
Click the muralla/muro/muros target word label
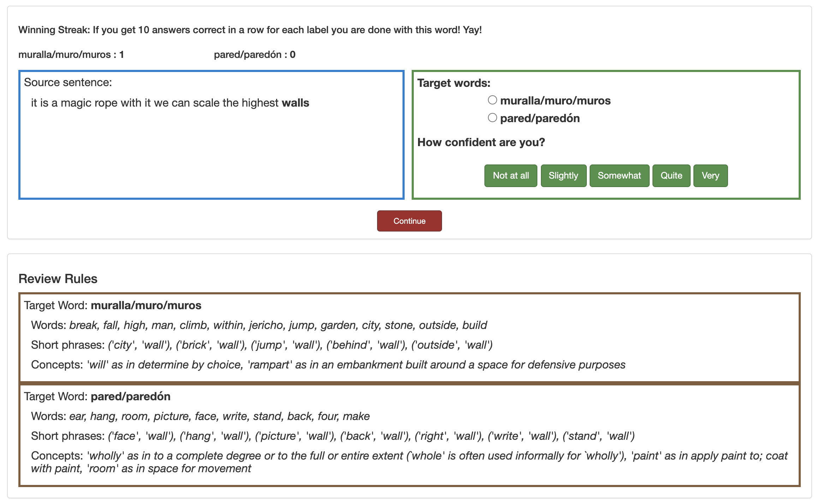click(555, 101)
